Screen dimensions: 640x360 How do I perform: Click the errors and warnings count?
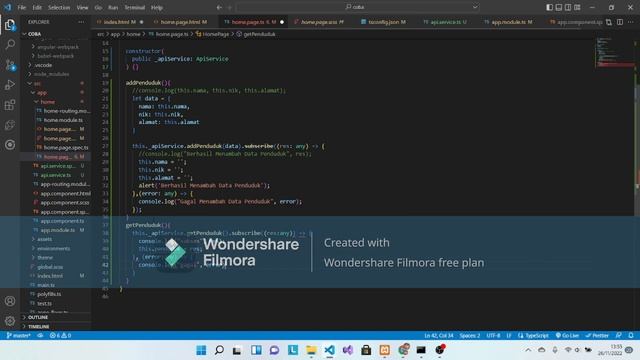[60, 336]
